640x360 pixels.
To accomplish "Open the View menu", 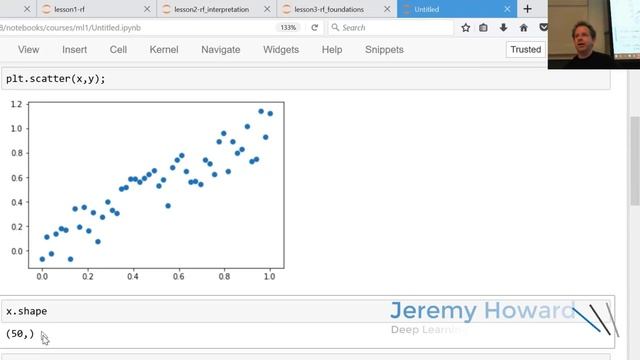I will pyautogui.click(x=29, y=50).
